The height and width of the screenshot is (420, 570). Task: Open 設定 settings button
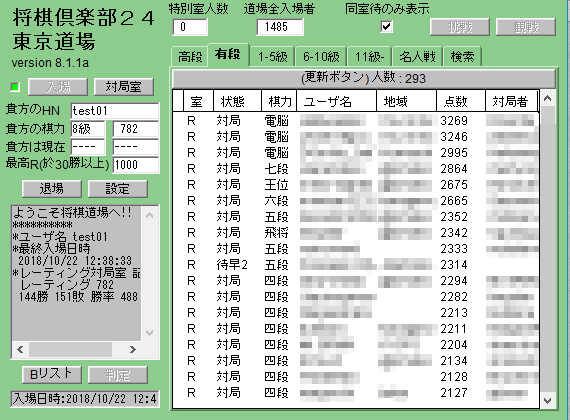coord(117,189)
